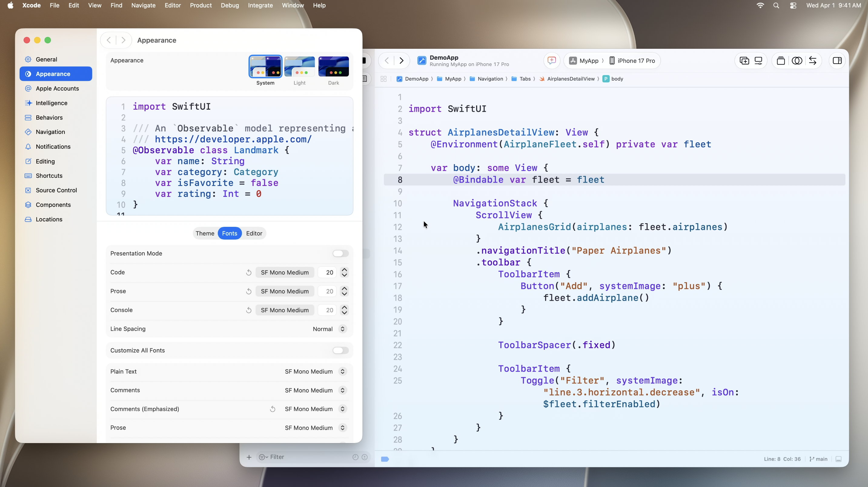
Task: Open the Product menu
Action: coord(201,5)
